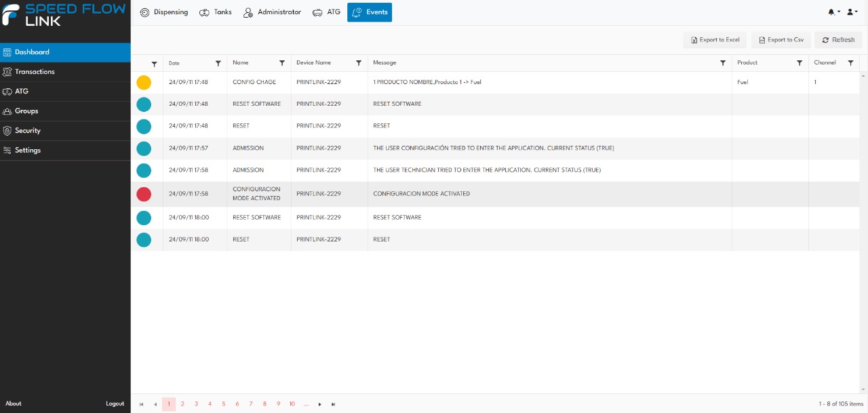Select page 5 in the pagination

pos(224,404)
